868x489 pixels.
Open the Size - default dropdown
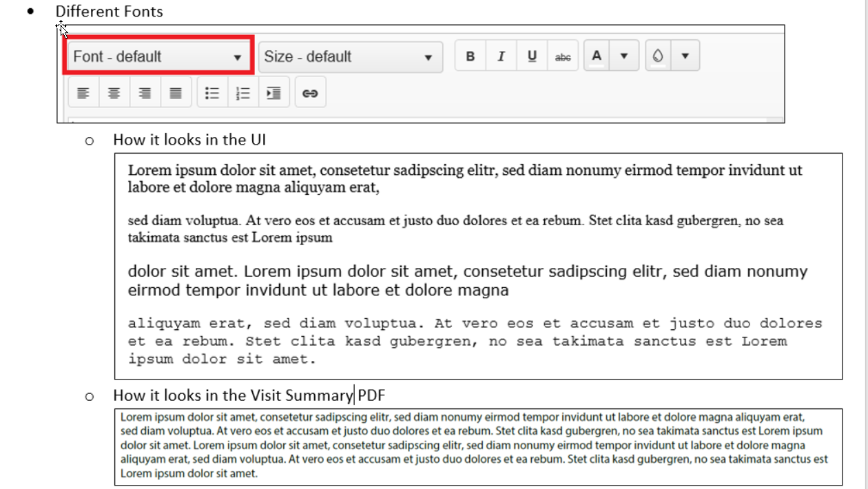pos(351,56)
